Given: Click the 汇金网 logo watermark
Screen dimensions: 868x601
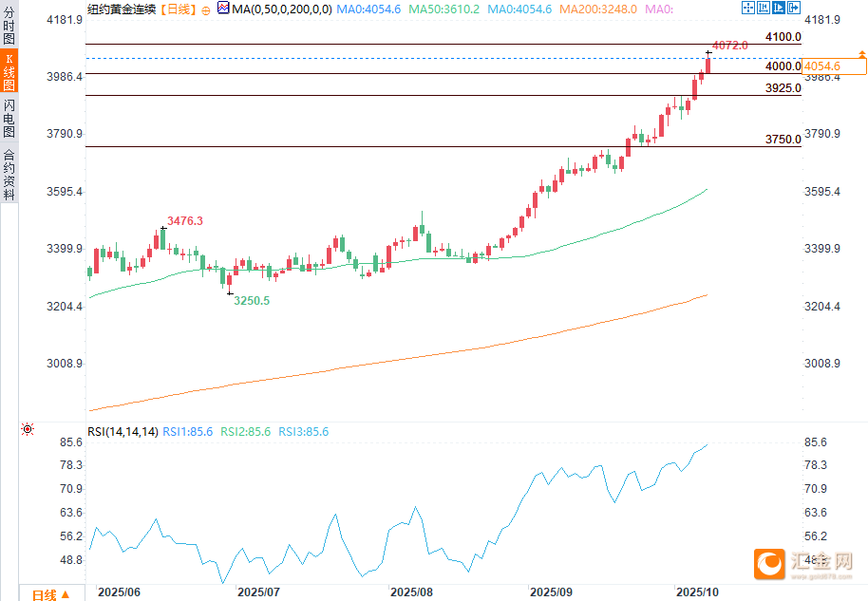Looking at the screenshot, I should (x=808, y=564).
